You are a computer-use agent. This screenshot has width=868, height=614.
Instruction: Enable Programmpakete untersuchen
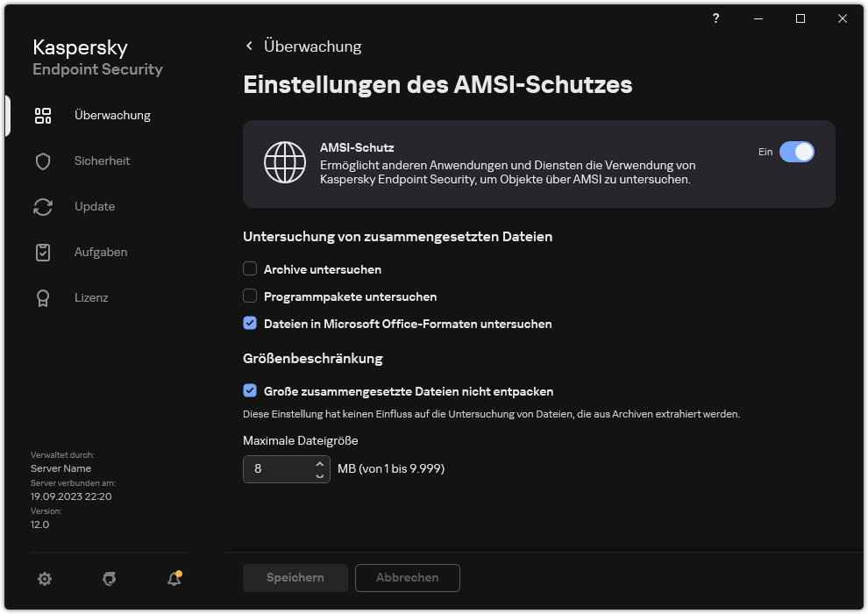pos(250,296)
